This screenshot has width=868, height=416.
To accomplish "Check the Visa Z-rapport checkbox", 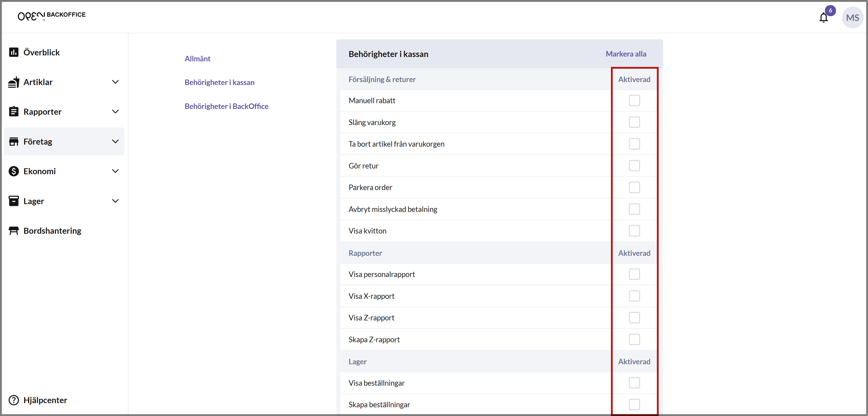I will click(x=634, y=318).
